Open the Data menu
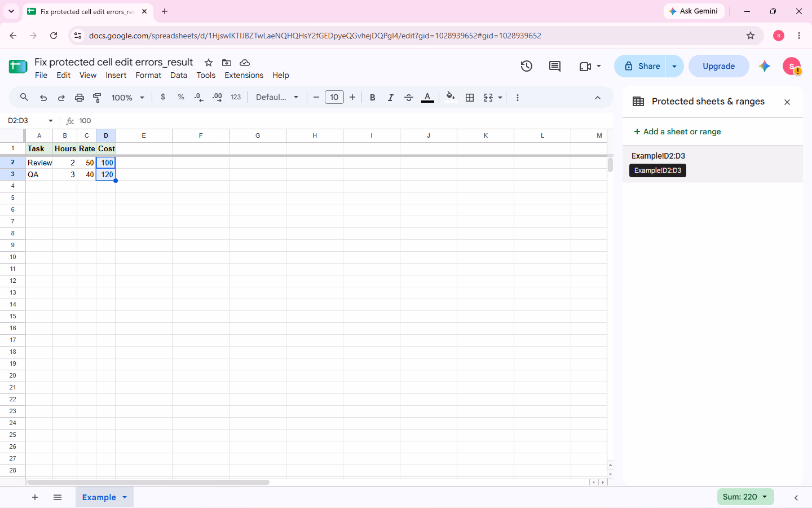 point(179,75)
